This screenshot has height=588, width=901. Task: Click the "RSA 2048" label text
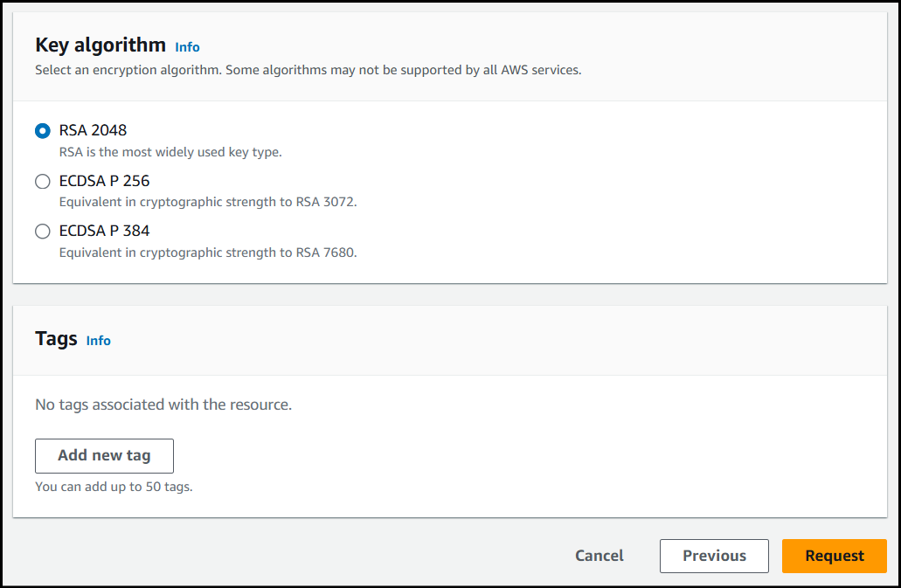click(x=93, y=130)
